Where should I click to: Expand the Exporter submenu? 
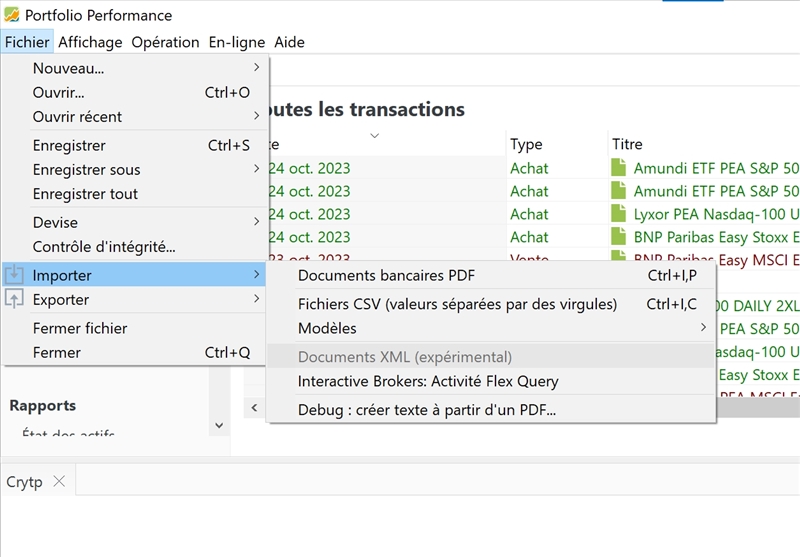[135, 299]
